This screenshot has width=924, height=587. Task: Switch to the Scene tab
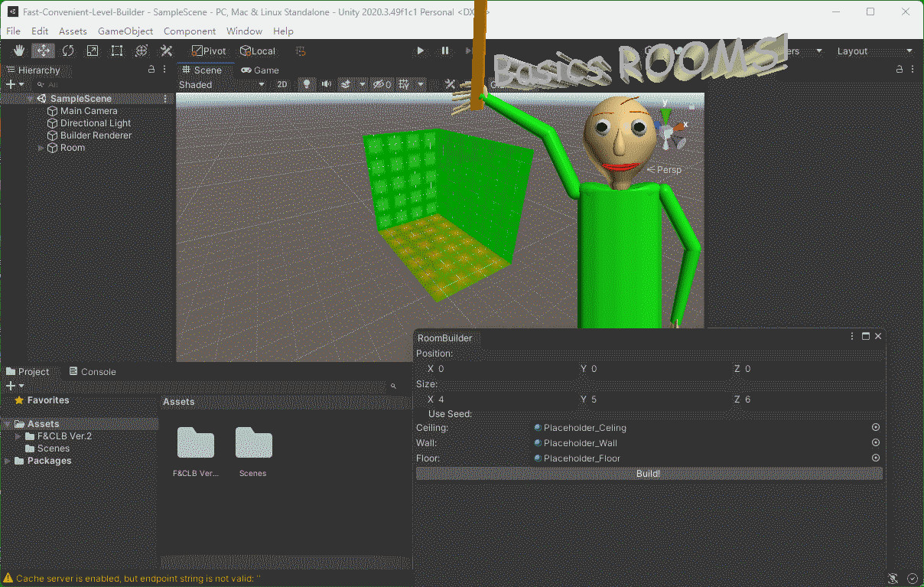pos(202,70)
